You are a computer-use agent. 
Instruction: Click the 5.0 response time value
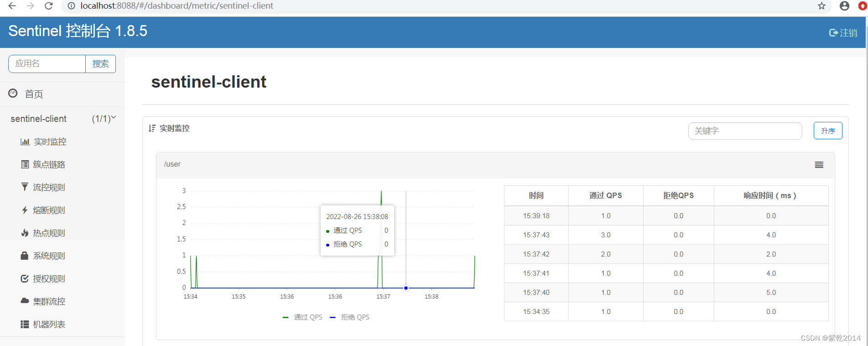coord(771,293)
